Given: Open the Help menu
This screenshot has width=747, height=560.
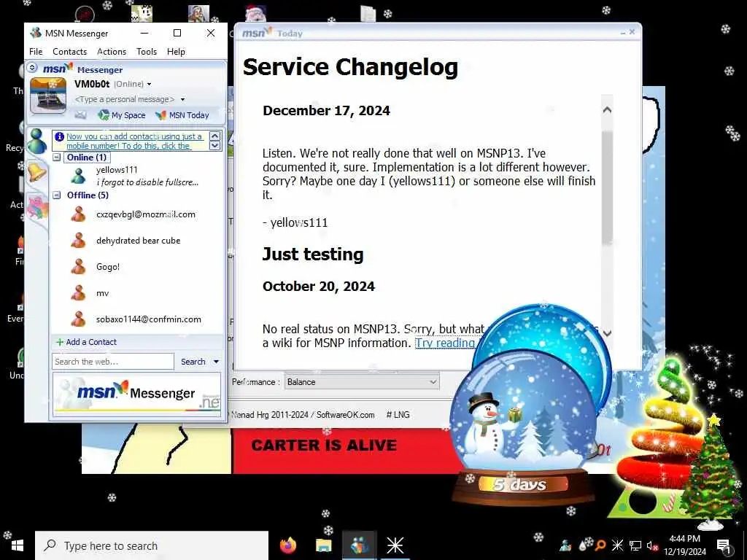Looking at the screenshot, I should pyautogui.click(x=176, y=52).
